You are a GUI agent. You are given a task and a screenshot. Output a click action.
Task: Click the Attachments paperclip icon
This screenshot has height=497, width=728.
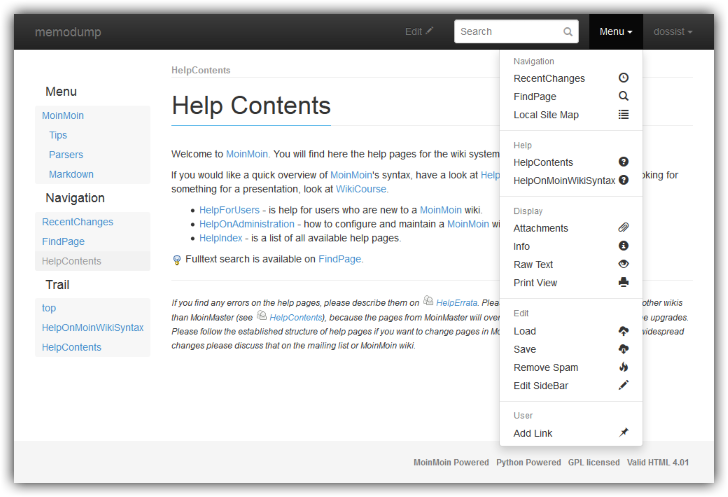pos(623,228)
